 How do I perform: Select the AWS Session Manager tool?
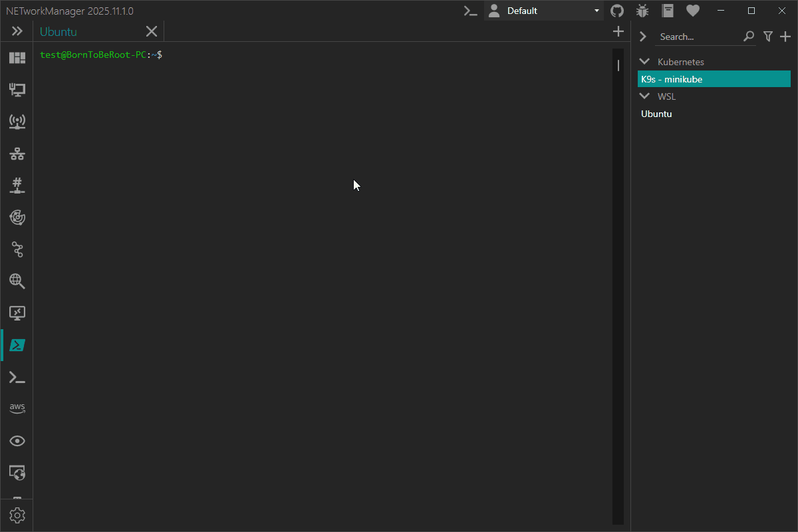point(17,408)
